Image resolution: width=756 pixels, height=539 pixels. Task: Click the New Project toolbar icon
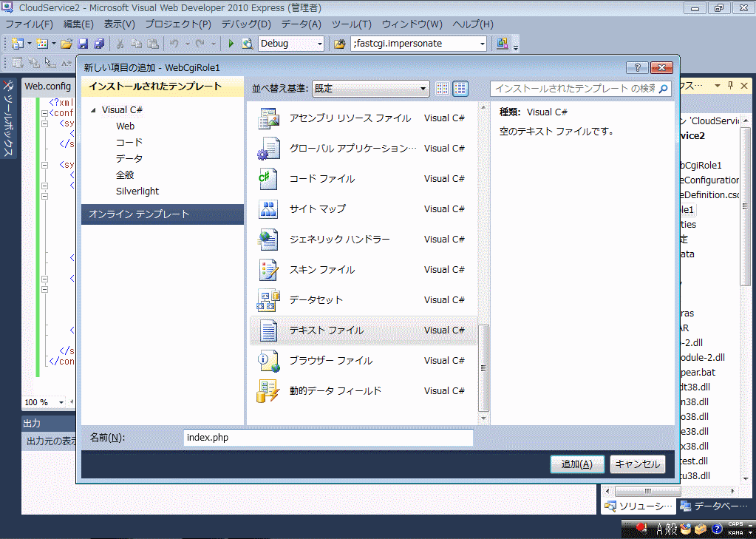[17, 44]
